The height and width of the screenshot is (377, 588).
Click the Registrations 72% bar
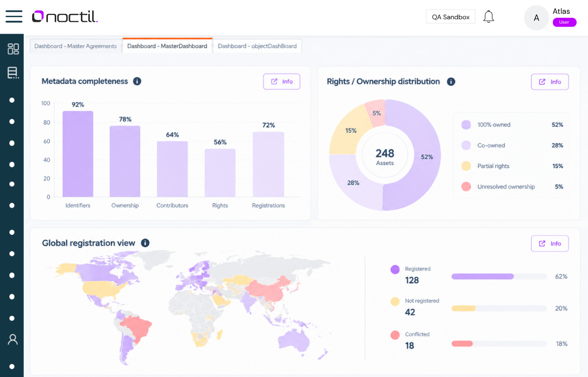coord(268,164)
